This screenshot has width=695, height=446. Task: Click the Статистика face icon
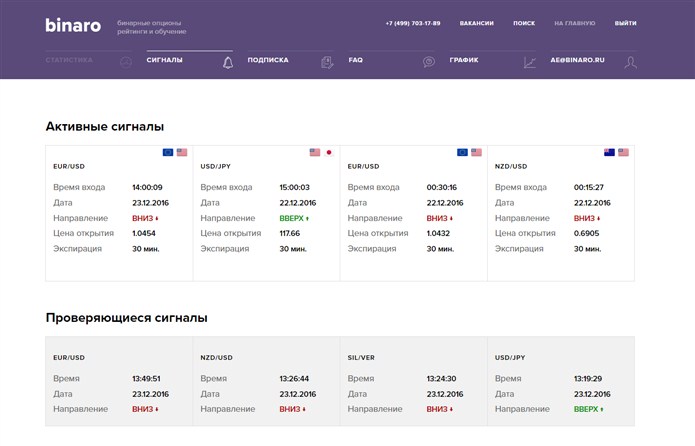click(x=126, y=63)
